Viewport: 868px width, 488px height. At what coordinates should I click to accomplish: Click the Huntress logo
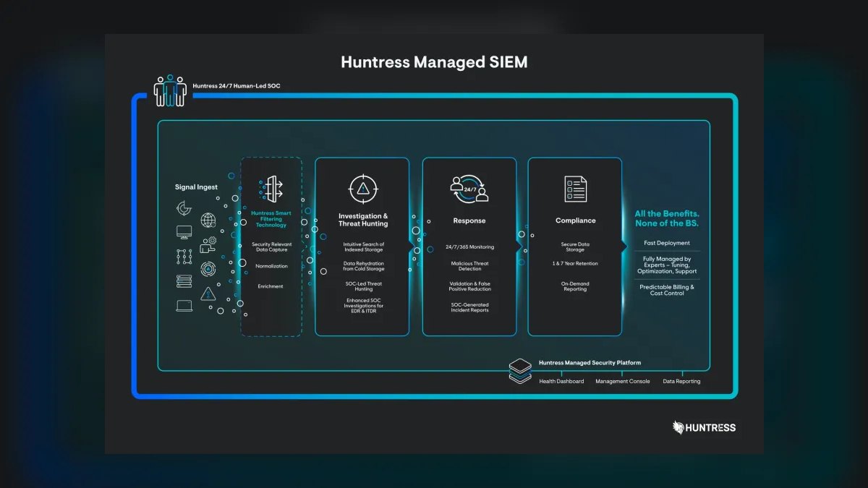[x=704, y=427]
